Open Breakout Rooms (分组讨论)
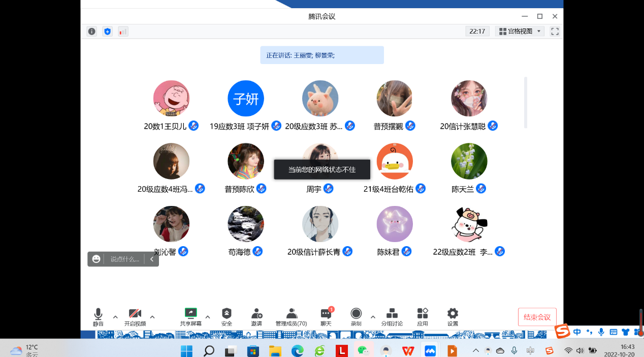This screenshot has width=644, height=357. (x=392, y=317)
